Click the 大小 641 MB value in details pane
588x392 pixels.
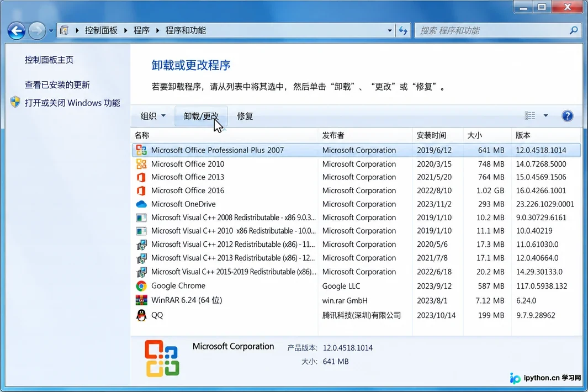pos(336,362)
